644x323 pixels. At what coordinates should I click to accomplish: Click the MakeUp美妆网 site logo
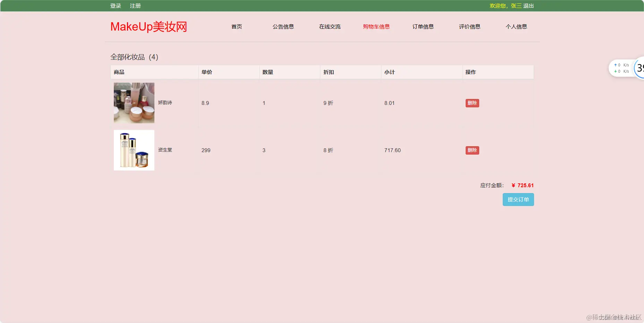coord(148,26)
